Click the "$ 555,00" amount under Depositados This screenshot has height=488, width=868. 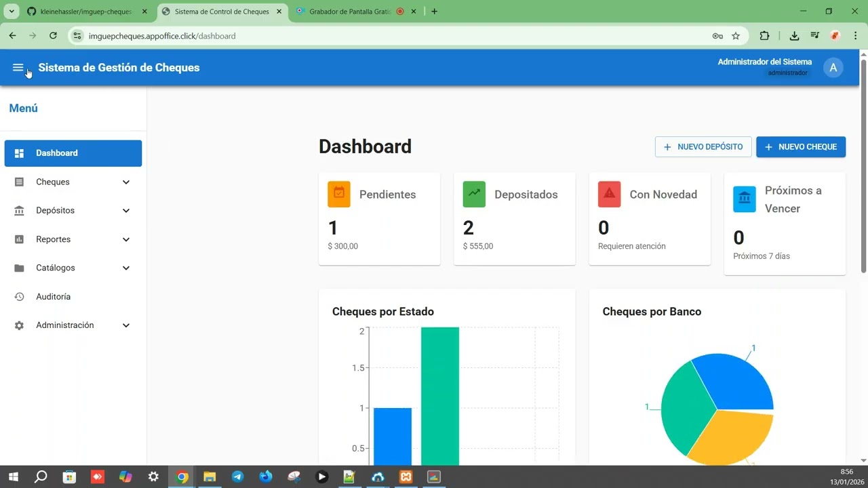478,246
